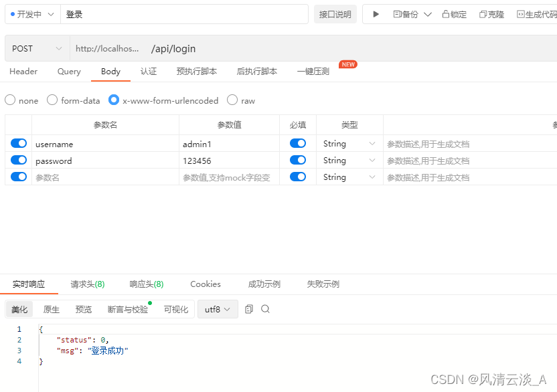
Task: Select the raw body radio button
Action: (x=232, y=100)
